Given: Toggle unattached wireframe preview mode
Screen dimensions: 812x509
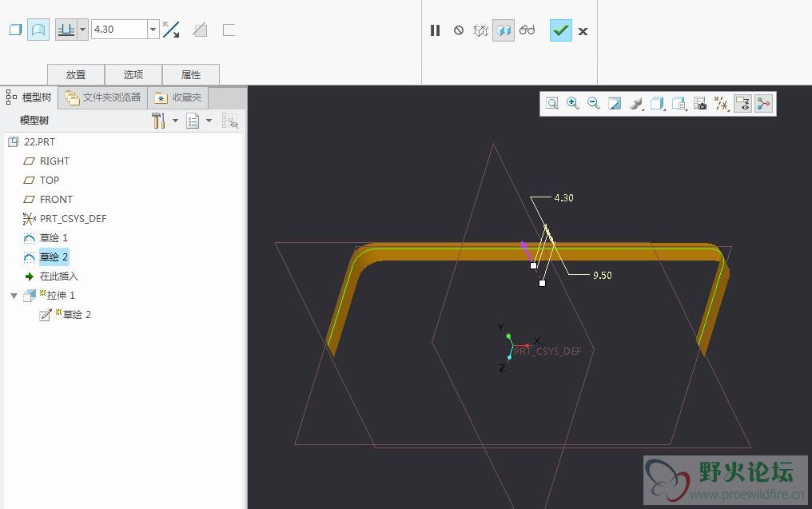Looking at the screenshot, I should [480, 30].
